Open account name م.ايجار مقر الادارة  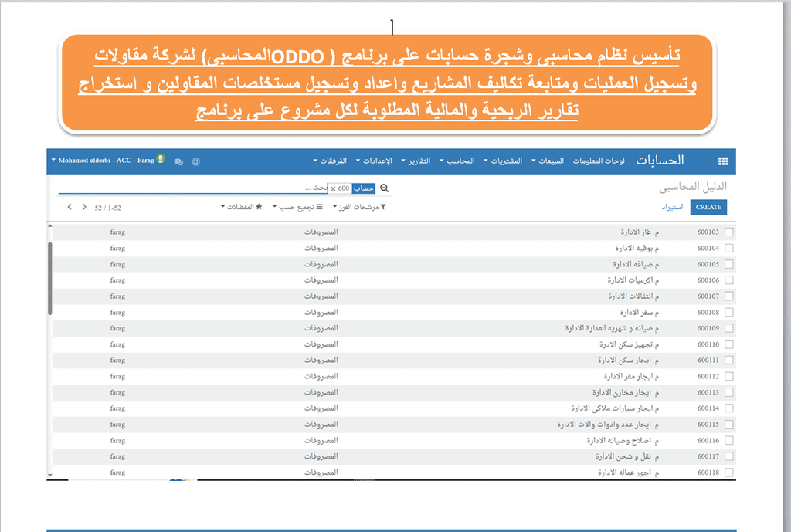[631, 376]
